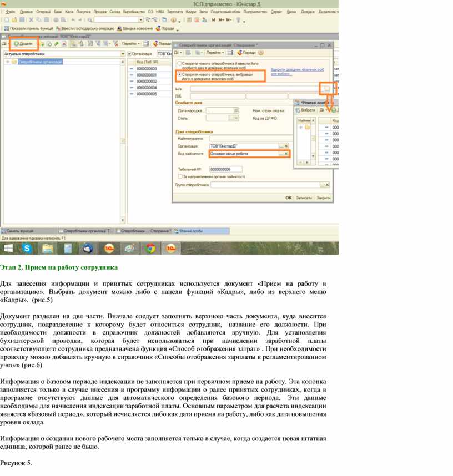
Task: Click the M+ memory toolbar button
Action: (221, 20)
